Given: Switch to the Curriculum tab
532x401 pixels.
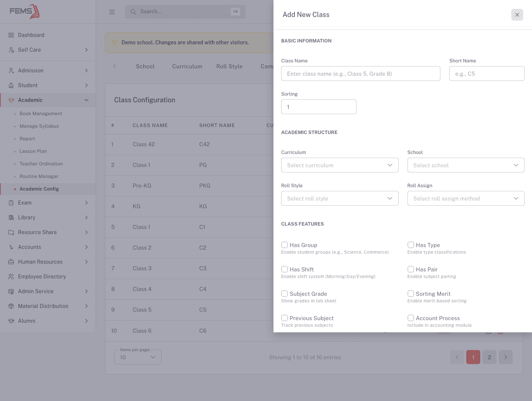Looking at the screenshot, I should click(x=187, y=66).
